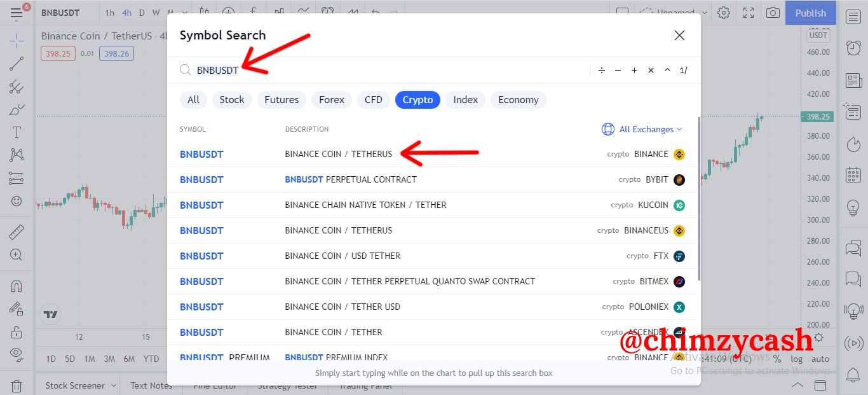Insert the division operator in search

pyautogui.click(x=601, y=70)
